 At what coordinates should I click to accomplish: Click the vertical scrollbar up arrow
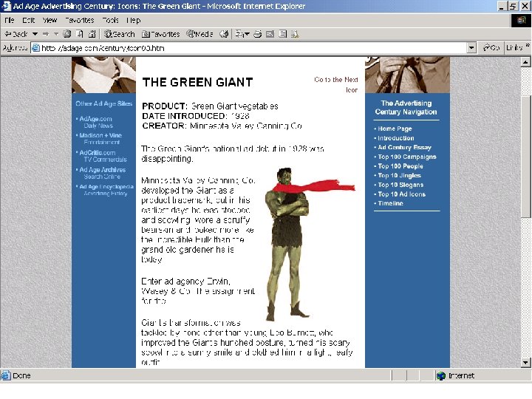click(525, 62)
